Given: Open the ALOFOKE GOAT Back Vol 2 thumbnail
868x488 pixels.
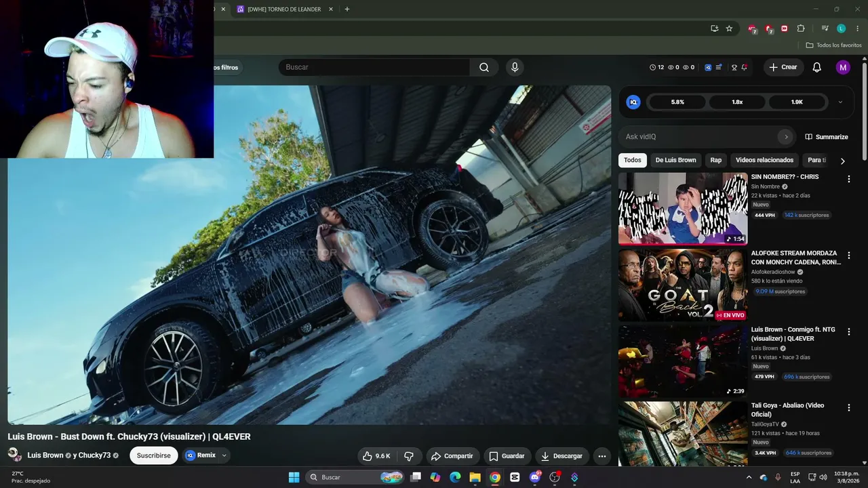Looking at the screenshot, I should 683,285.
